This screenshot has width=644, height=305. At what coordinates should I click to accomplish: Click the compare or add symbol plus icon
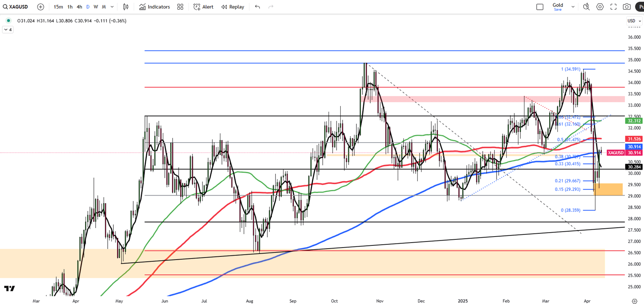[41, 7]
